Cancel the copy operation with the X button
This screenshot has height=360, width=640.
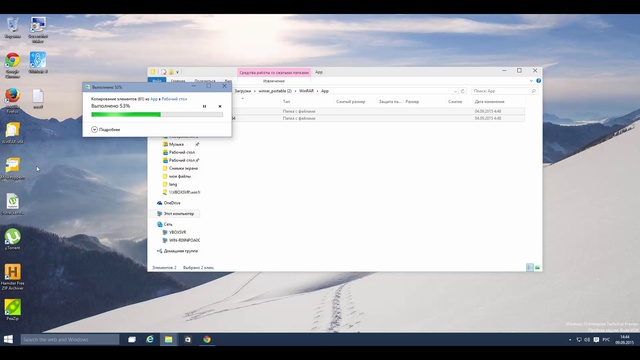[x=220, y=106]
